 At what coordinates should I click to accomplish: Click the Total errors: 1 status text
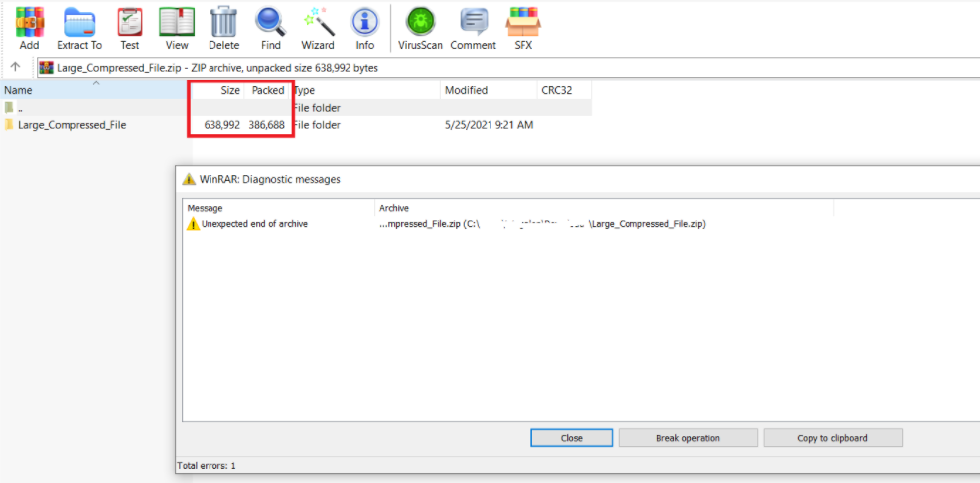point(207,465)
